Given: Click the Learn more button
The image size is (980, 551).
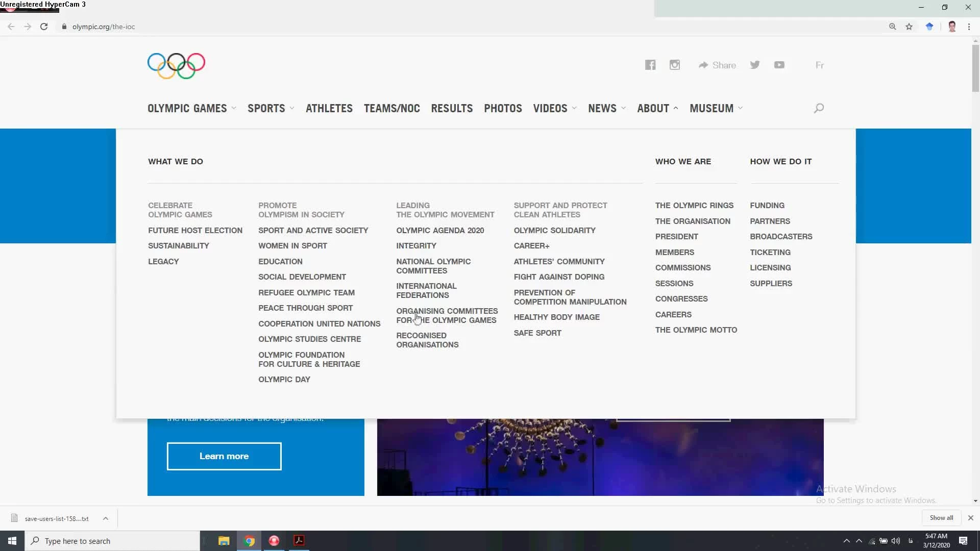Looking at the screenshot, I should [224, 456].
